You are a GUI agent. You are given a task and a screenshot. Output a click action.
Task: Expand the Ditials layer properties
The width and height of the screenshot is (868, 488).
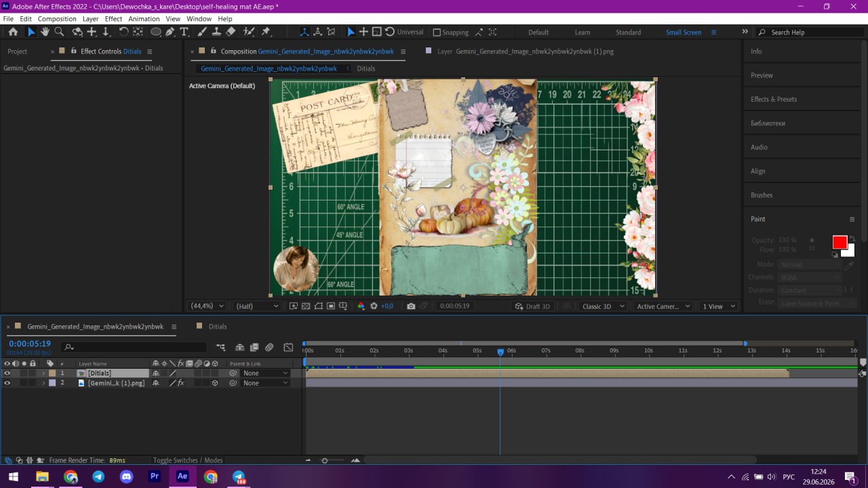(x=43, y=373)
